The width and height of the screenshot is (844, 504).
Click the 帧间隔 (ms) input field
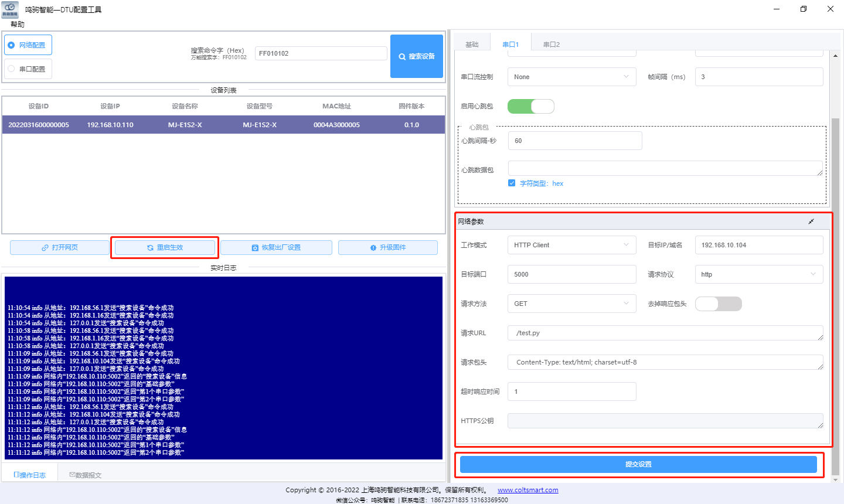[x=759, y=77]
